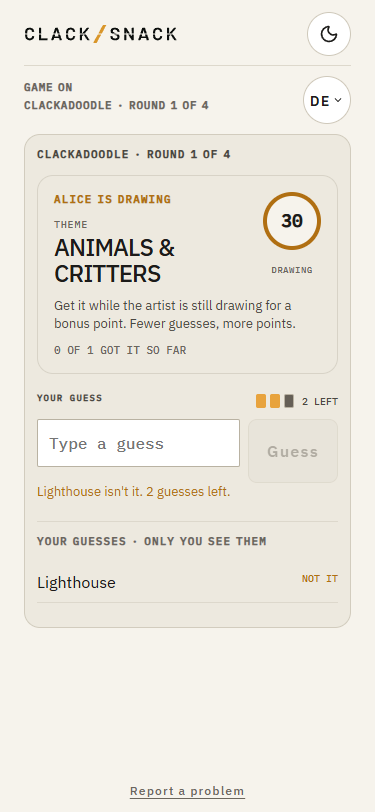Click the chevron arrow next to DE
Image resolution: width=375 pixels, height=812 pixels.
point(338,100)
